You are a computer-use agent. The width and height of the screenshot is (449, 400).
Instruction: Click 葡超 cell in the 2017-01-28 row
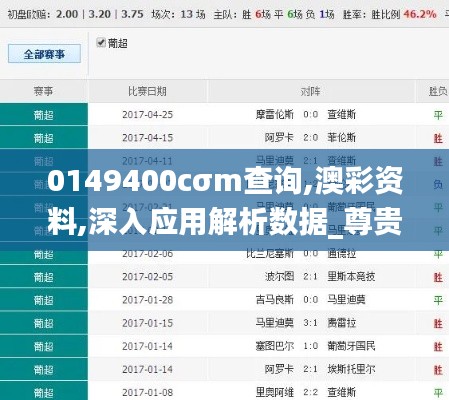[x=43, y=300]
